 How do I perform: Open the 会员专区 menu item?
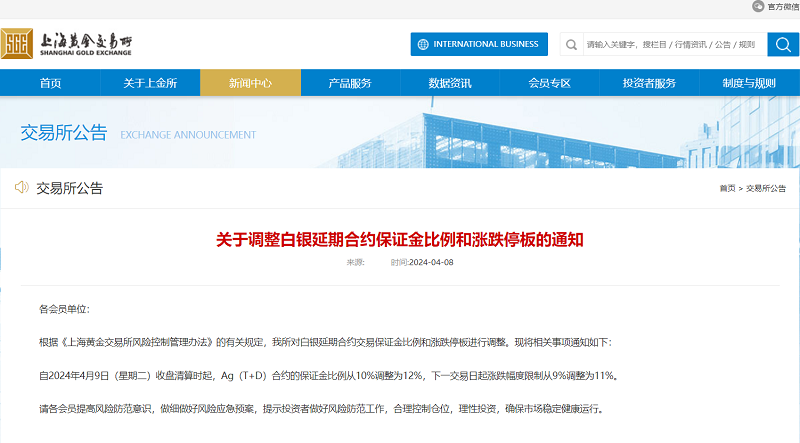pyautogui.click(x=549, y=83)
